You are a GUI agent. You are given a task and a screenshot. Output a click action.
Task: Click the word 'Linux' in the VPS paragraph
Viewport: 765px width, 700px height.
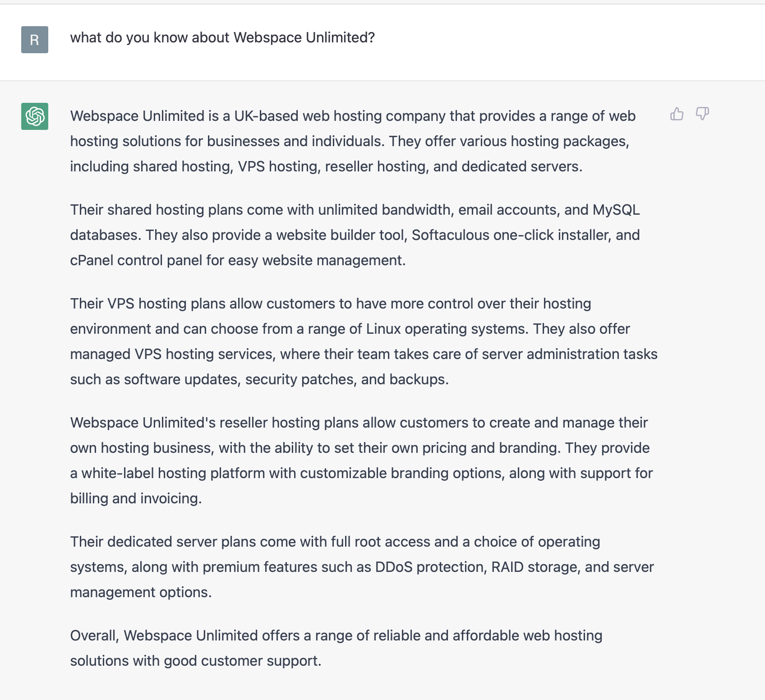pos(383,329)
